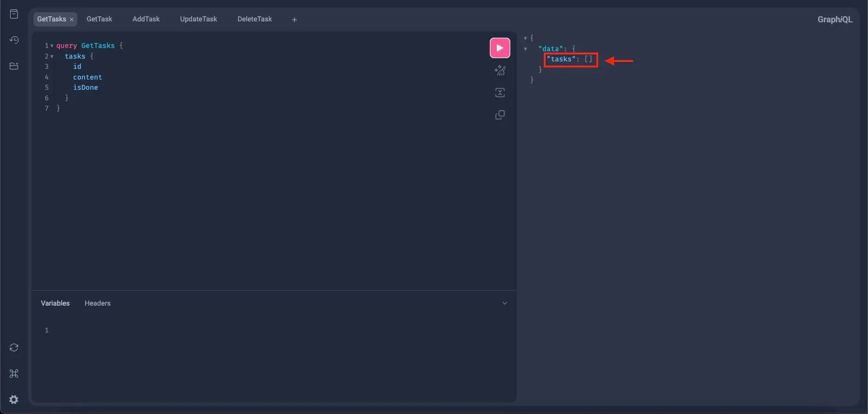
Task: Select the DeleteTask tab
Action: tap(254, 19)
